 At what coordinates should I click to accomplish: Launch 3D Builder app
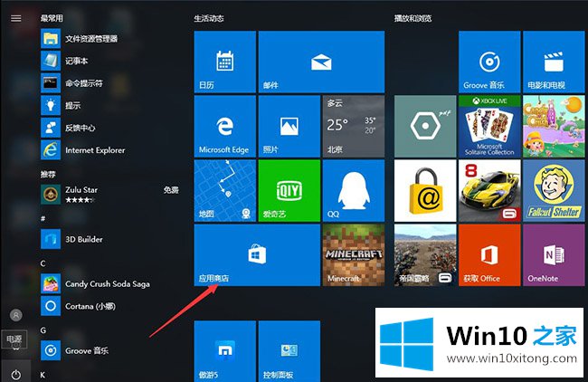(110, 239)
